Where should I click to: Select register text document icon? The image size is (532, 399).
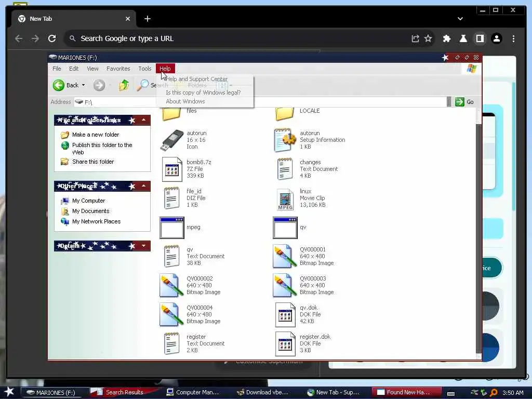171,344
